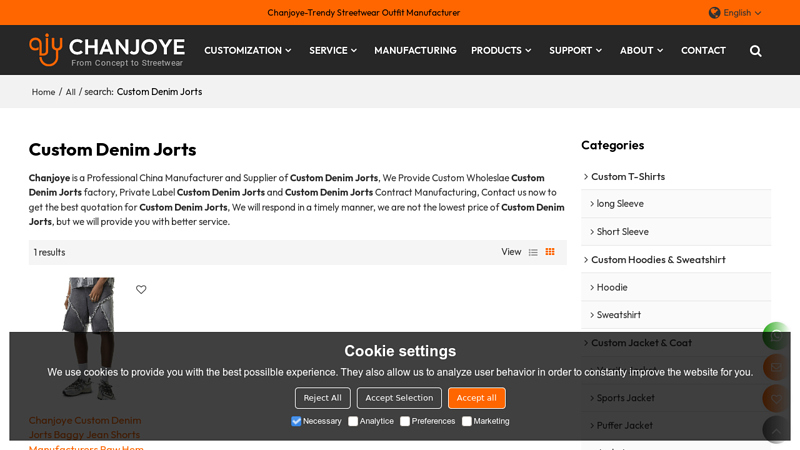The width and height of the screenshot is (800, 450).
Task: Click the globe language icon
Action: pyautogui.click(x=714, y=13)
